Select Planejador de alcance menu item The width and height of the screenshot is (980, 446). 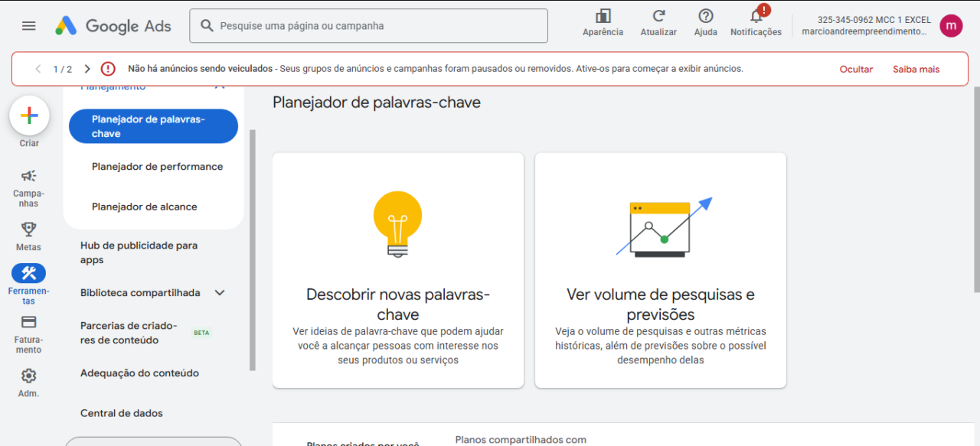[144, 207]
